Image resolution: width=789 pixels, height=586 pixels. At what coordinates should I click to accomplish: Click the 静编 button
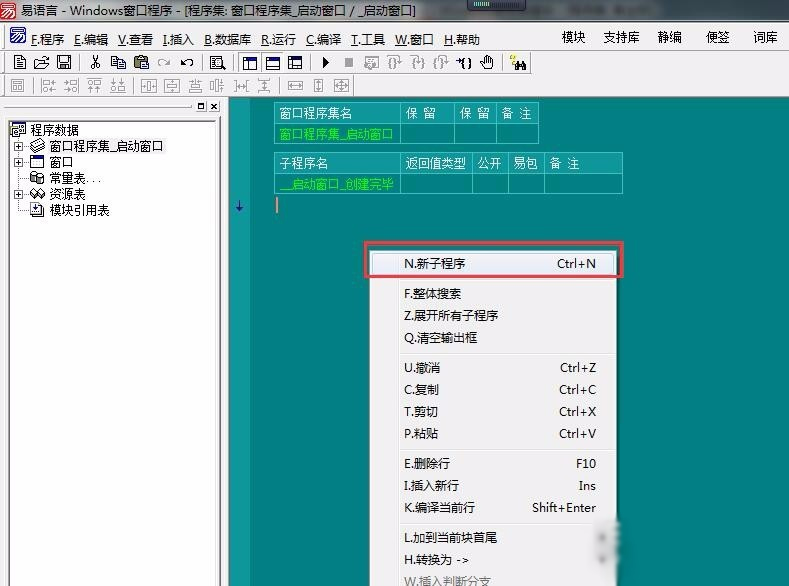tap(669, 37)
